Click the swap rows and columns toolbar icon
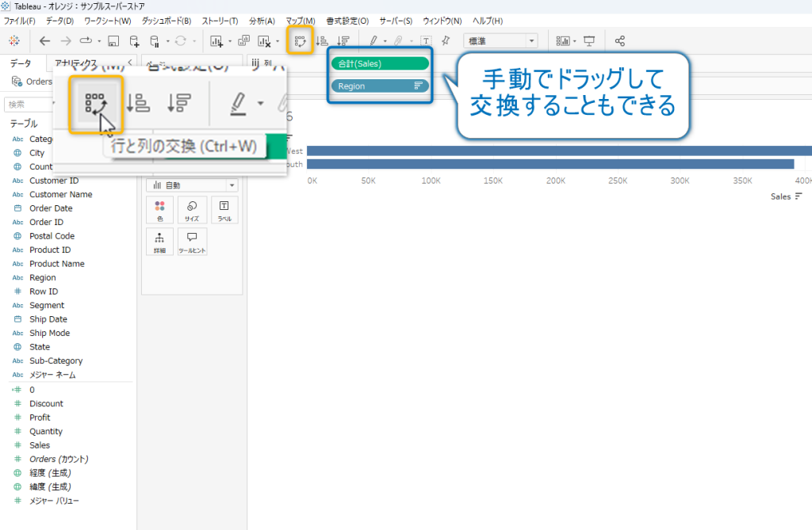The width and height of the screenshot is (812, 530). pos(301,40)
